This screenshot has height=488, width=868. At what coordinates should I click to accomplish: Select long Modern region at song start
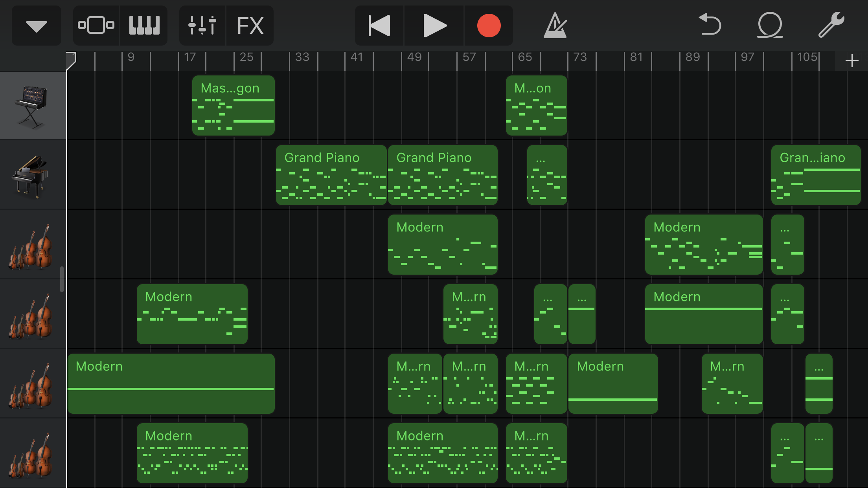coord(171,384)
